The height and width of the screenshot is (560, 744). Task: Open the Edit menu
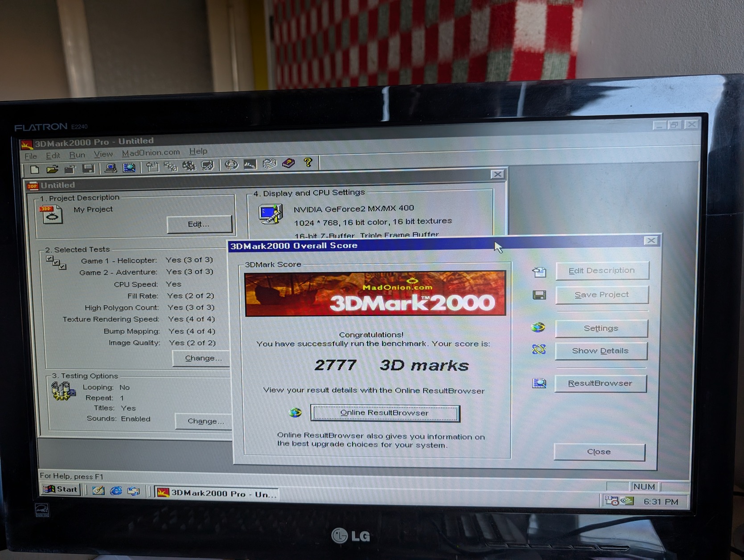coord(53,155)
